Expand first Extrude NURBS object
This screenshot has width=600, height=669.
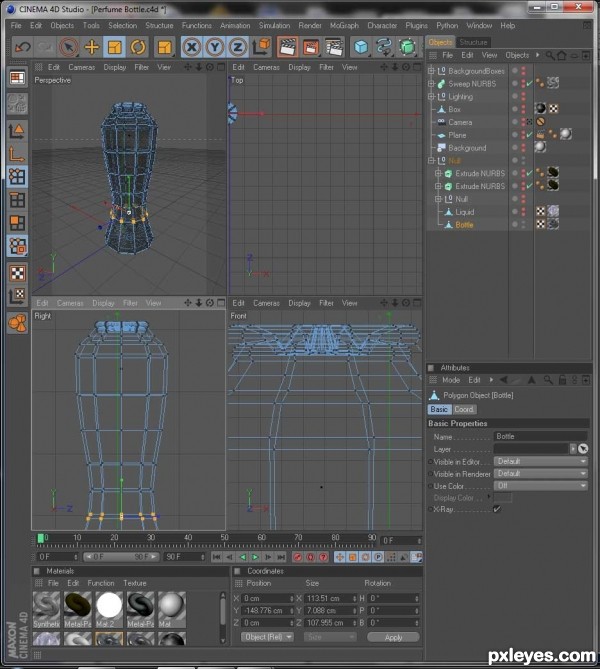click(x=438, y=173)
